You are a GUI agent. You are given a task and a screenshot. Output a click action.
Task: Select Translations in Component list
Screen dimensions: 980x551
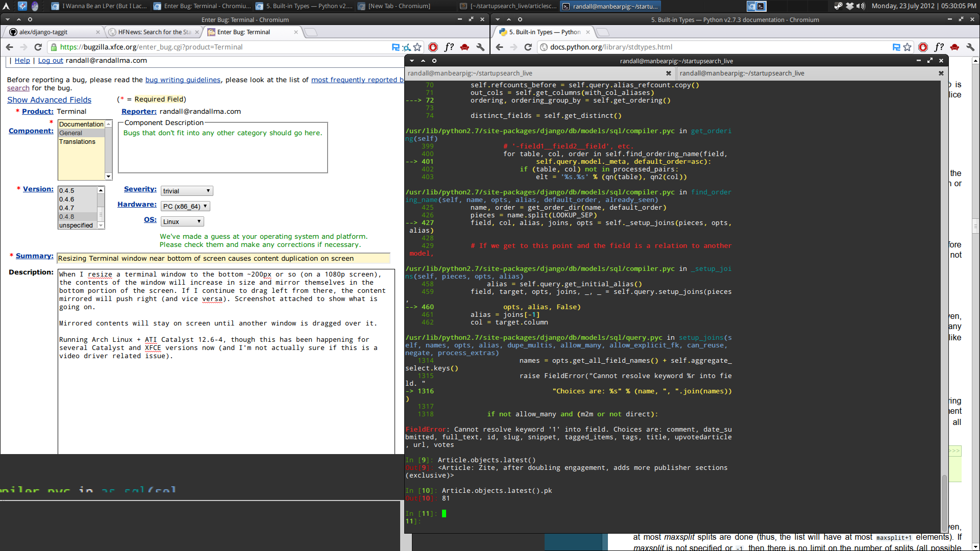[x=82, y=142]
